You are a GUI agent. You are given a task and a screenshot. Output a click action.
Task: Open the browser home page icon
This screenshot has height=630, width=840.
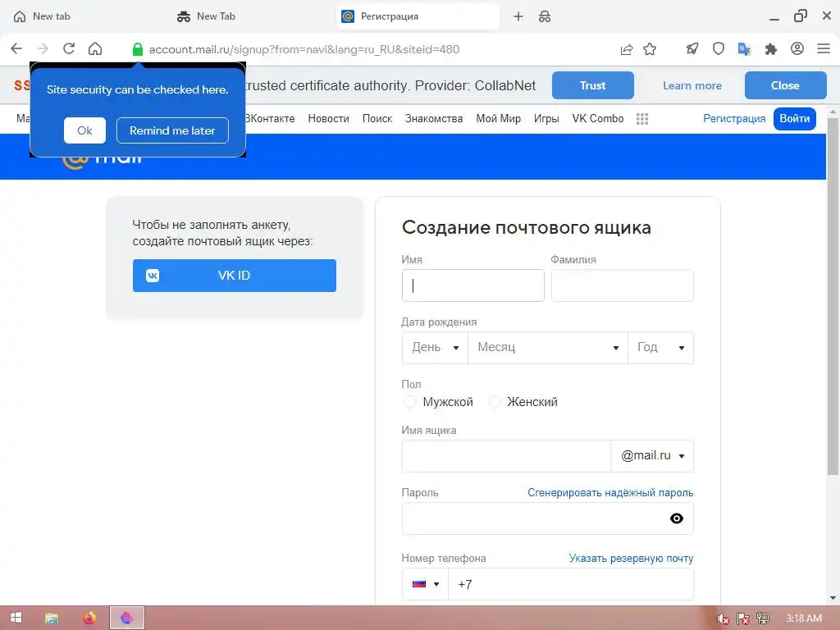tap(95, 48)
